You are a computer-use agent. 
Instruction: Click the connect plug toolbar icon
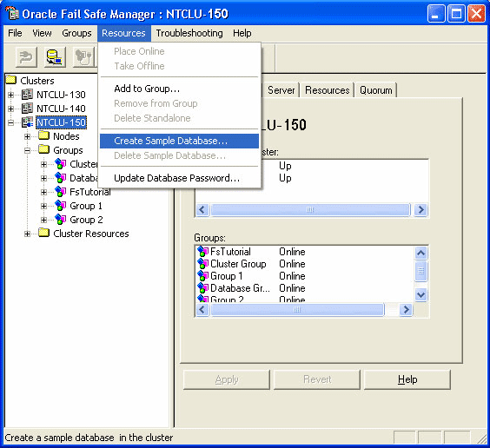click(x=26, y=57)
